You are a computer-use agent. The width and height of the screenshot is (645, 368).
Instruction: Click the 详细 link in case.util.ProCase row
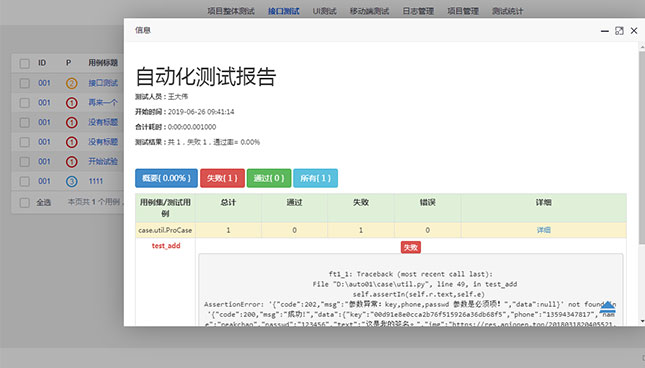coord(543,230)
